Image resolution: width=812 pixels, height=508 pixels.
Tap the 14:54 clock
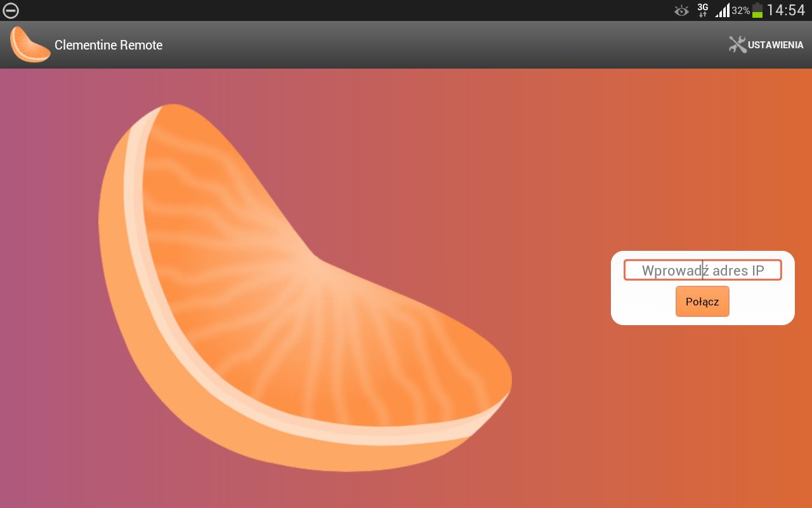tap(786, 10)
